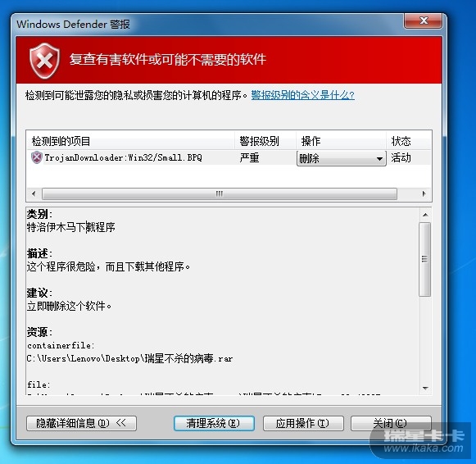This screenshot has height=464, width=476.
Task: Click 关闭 button
Action: 391,423
